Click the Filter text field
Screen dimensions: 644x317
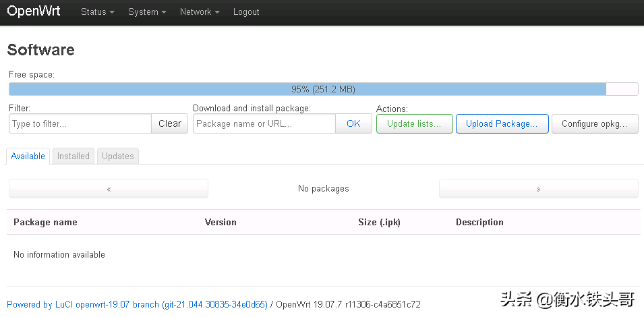80,123
